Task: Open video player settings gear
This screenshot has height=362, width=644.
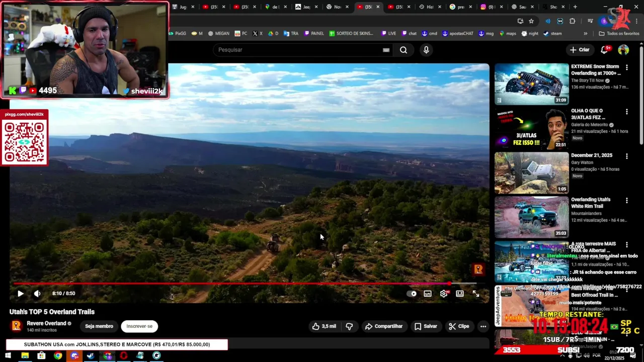Action: [x=444, y=294]
